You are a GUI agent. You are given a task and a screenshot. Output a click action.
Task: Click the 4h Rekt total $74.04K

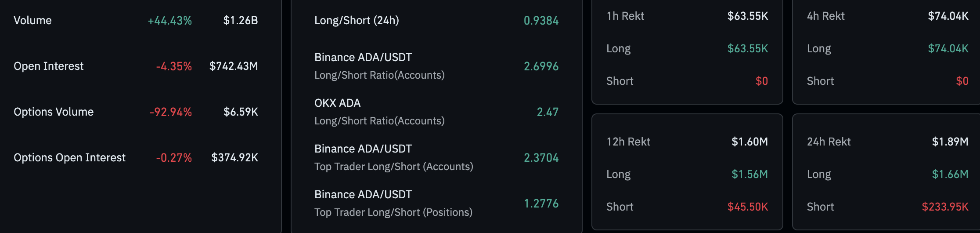click(x=948, y=16)
